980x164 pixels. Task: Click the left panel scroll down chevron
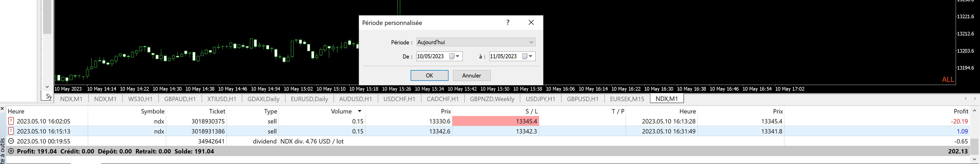(x=47, y=87)
